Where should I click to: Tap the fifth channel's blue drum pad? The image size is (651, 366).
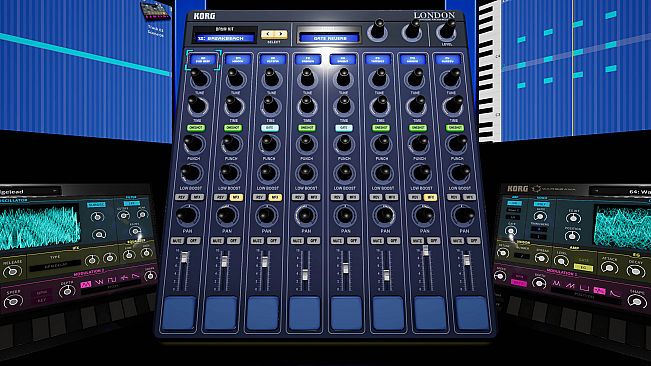[x=346, y=313]
